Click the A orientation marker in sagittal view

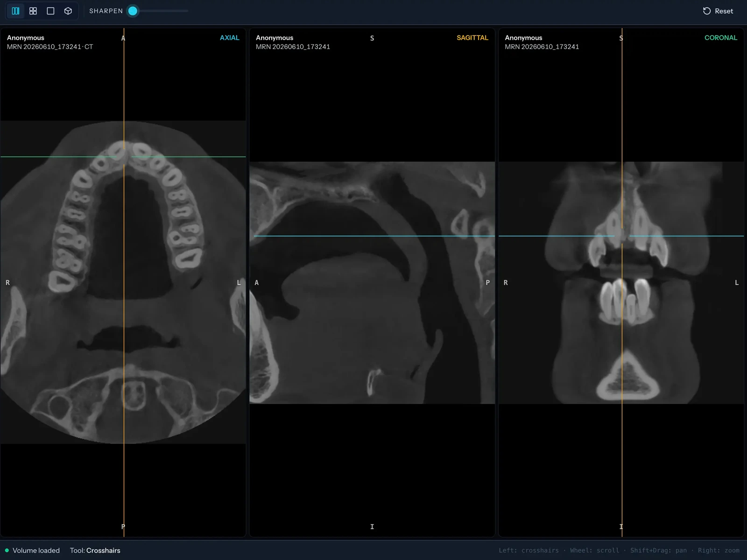tap(256, 283)
